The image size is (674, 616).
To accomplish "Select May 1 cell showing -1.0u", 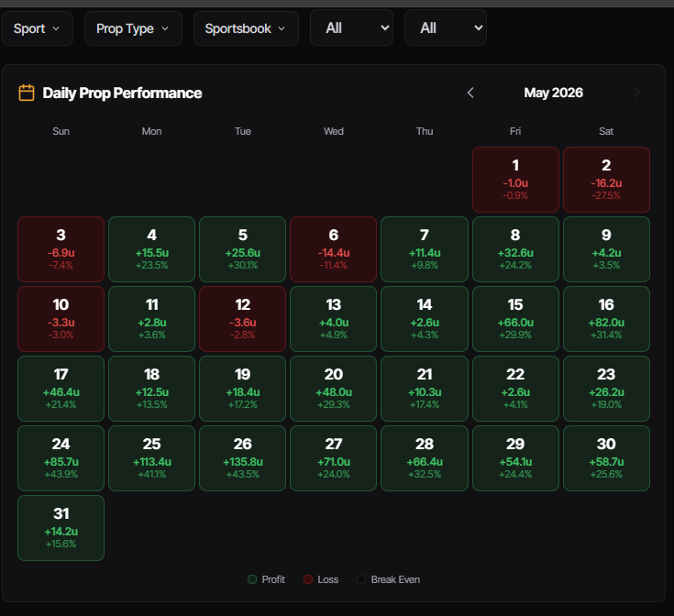I will point(515,180).
